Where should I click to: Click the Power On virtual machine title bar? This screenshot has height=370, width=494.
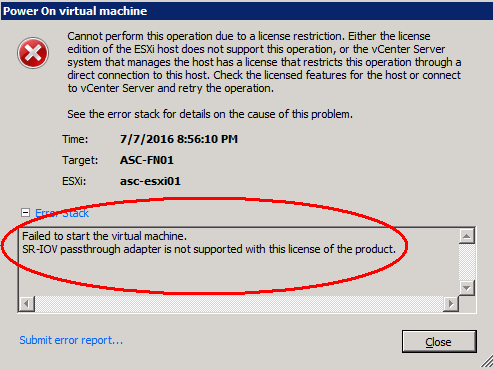[x=247, y=11]
